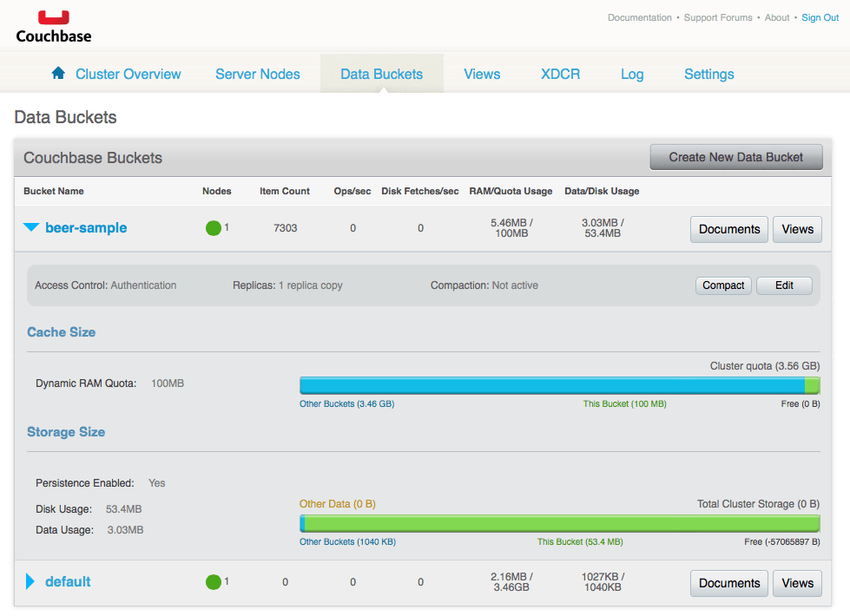The height and width of the screenshot is (616, 850).
Task: Open Views for beer-sample bucket
Action: (x=797, y=229)
